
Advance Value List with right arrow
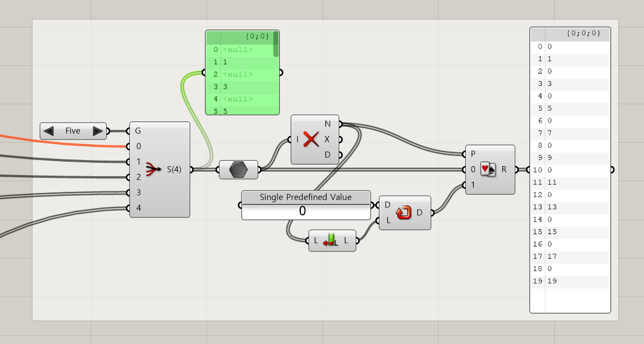click(x=98, y=131)
